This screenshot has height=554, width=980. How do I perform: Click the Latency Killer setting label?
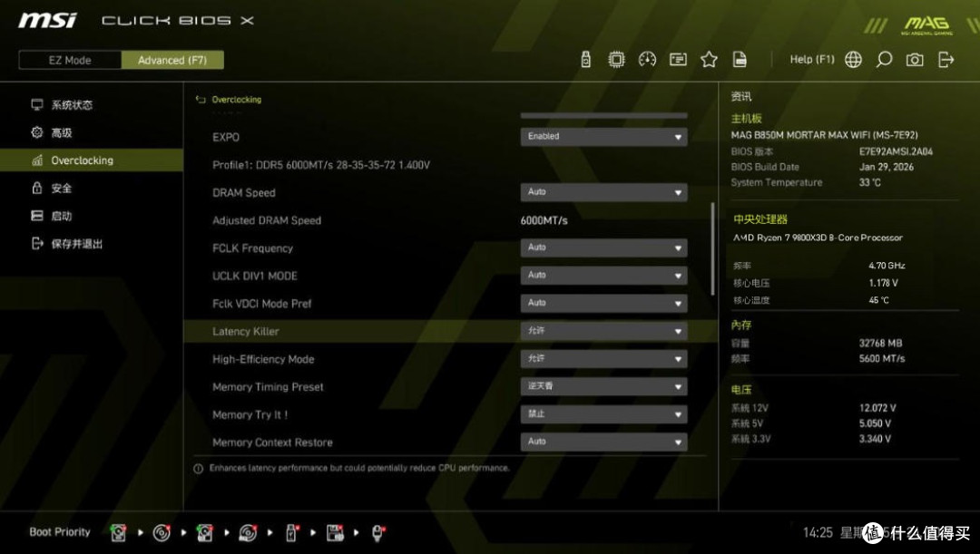[x=246, y=332]
